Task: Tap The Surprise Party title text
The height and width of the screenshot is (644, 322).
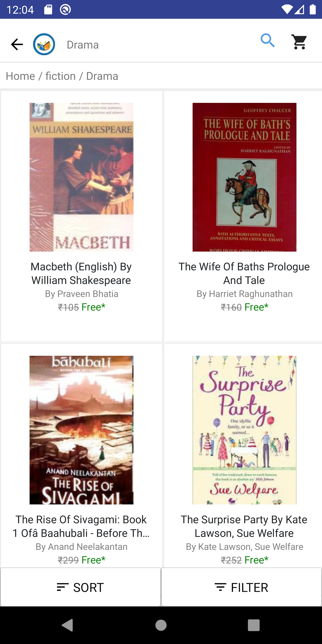Action: point(244,526)
